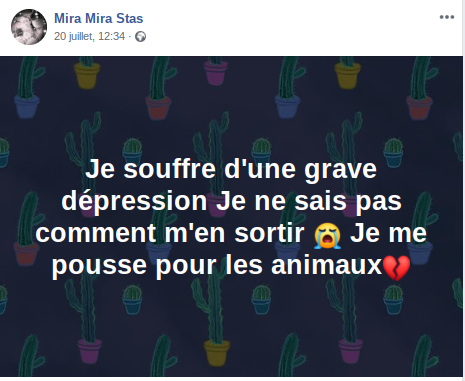Image resolution: width=465 pixels, height=381 pixels.
Task: Click the crying face emoji
Action: coord(328,236)
